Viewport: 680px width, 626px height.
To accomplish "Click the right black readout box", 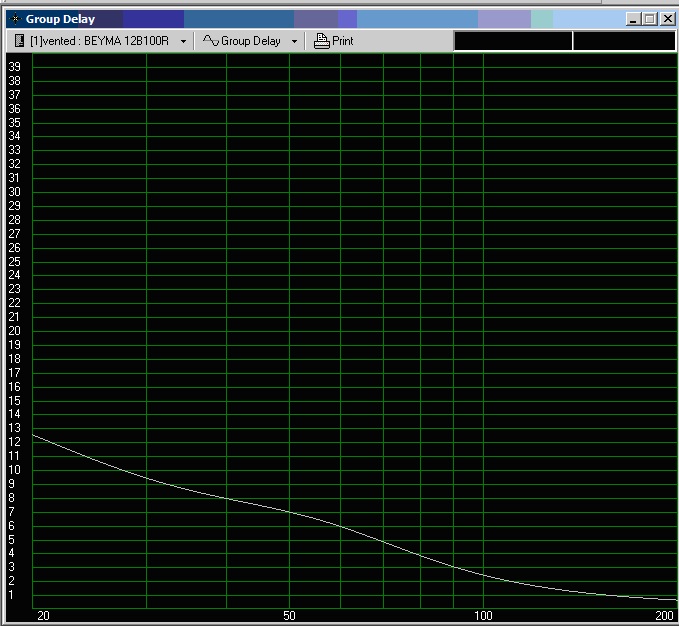I will [x=624, y=41].
